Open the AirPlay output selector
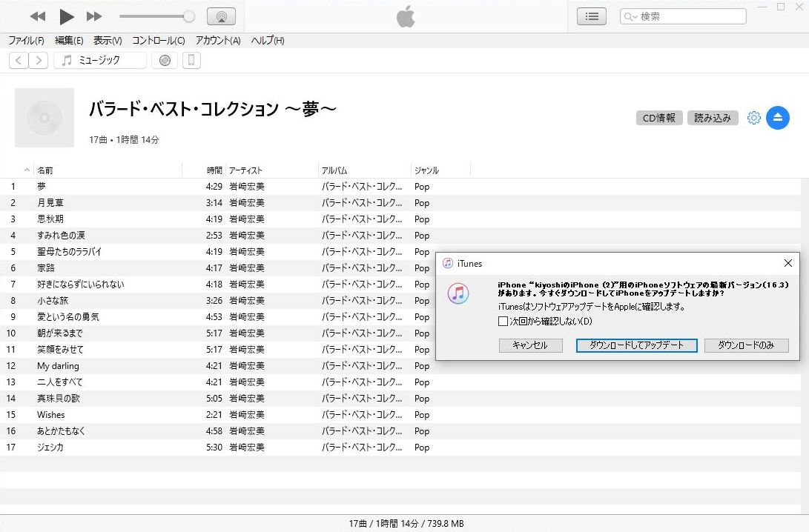The width and height of the screenshot is (809, 532). (x=221, y=16)
